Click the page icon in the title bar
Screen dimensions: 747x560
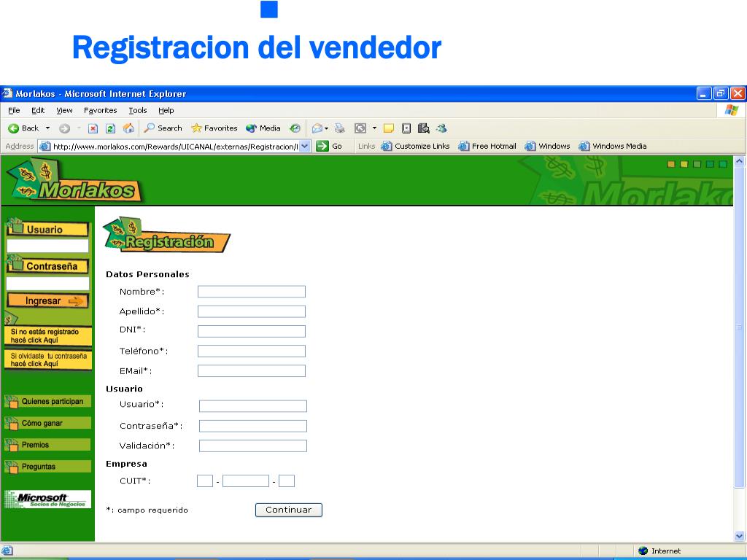click(x=7, y=93)
